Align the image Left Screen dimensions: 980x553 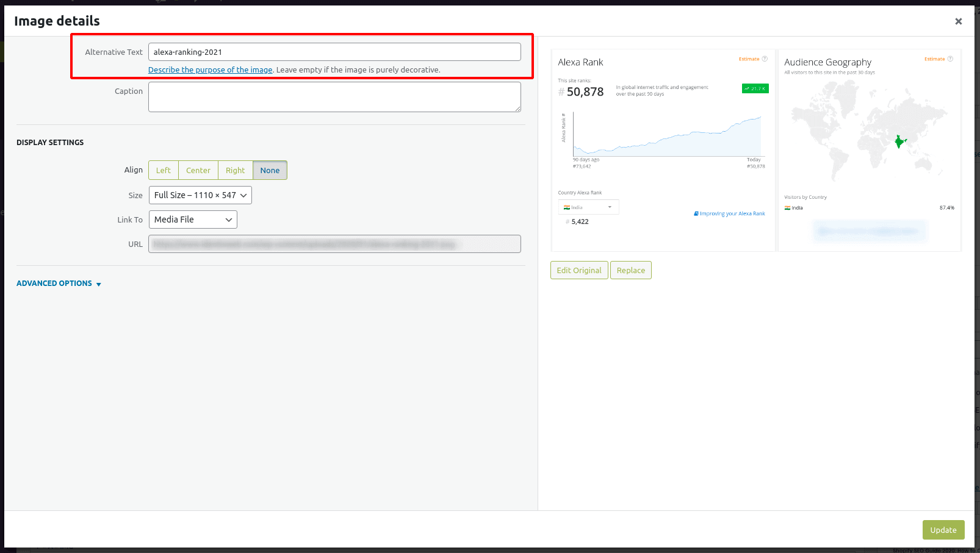pos(164,170)
